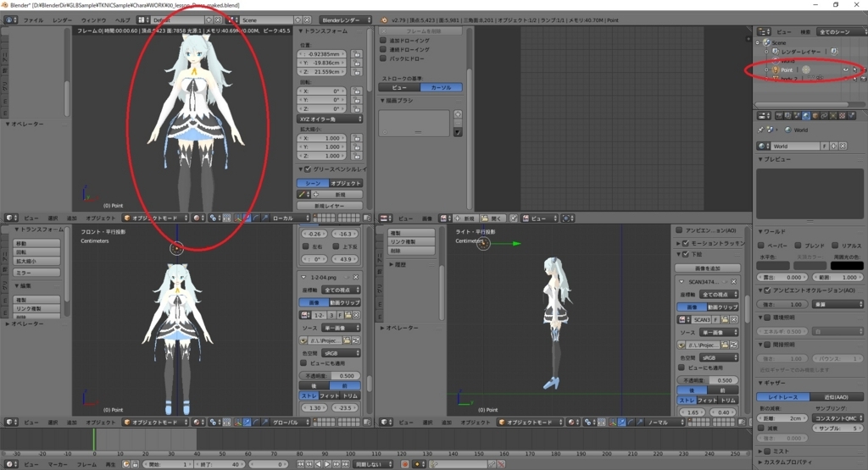Click the screen layout browse icon
The image size is (868, 470).
(142, 20)
